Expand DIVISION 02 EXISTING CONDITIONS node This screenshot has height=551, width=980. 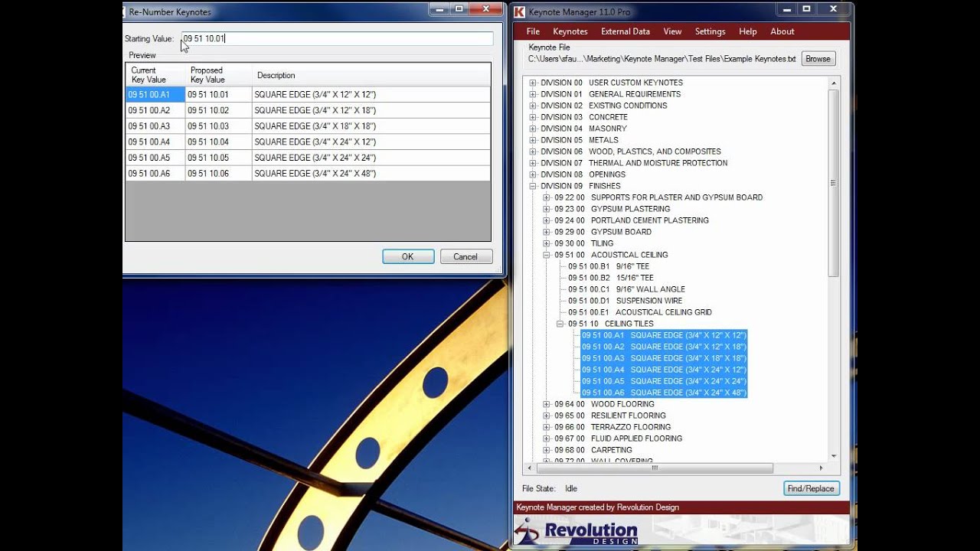[534, 106]
